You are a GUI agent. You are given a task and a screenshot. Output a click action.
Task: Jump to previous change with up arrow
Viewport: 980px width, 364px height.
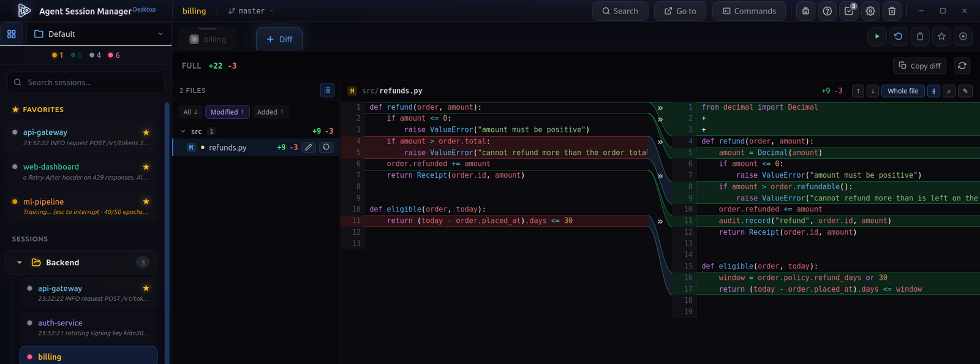[x=858, y=91]
